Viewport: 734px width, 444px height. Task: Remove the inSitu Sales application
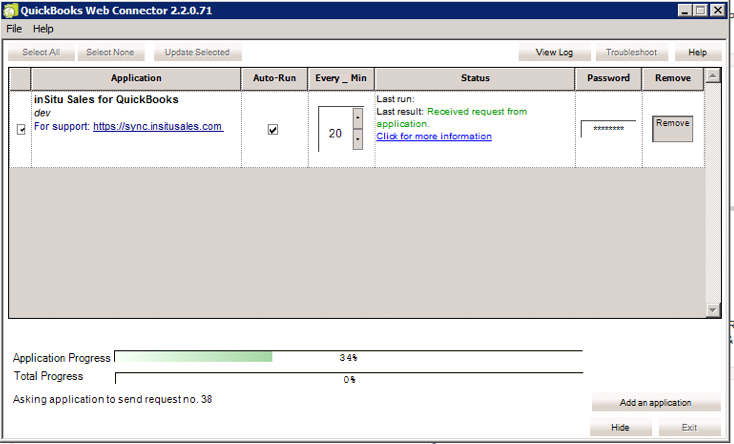(x=672, y=128)
